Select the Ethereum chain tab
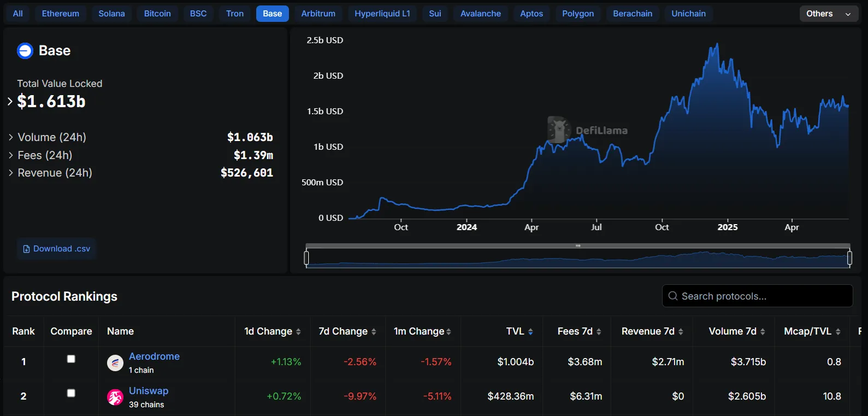 tap(61, 14)
